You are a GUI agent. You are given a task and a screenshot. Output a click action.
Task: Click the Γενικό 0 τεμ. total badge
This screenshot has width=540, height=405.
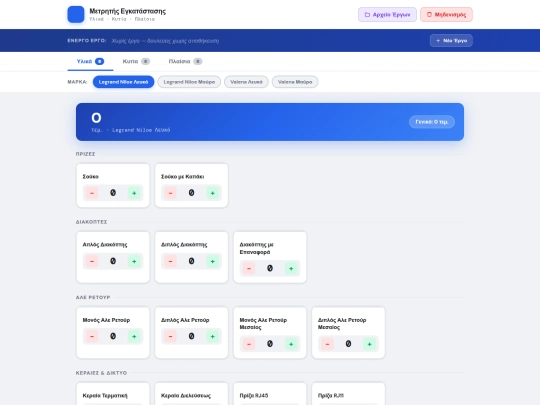point(432,122)
